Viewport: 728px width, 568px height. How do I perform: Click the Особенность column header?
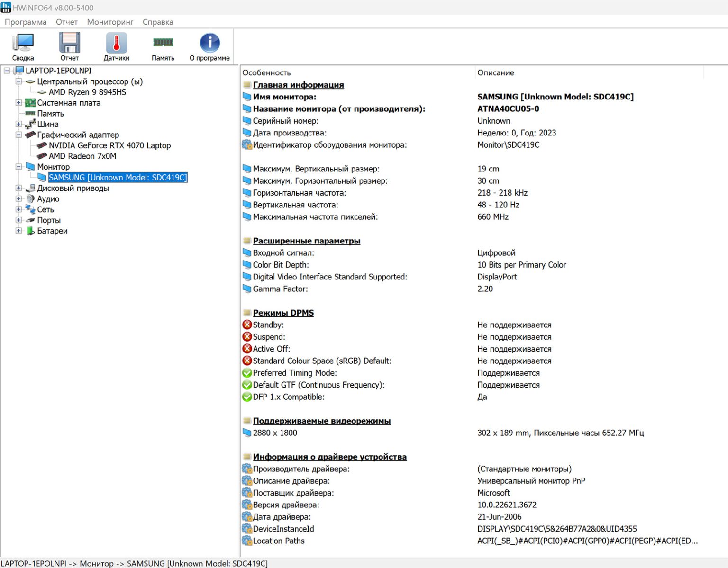266,72
